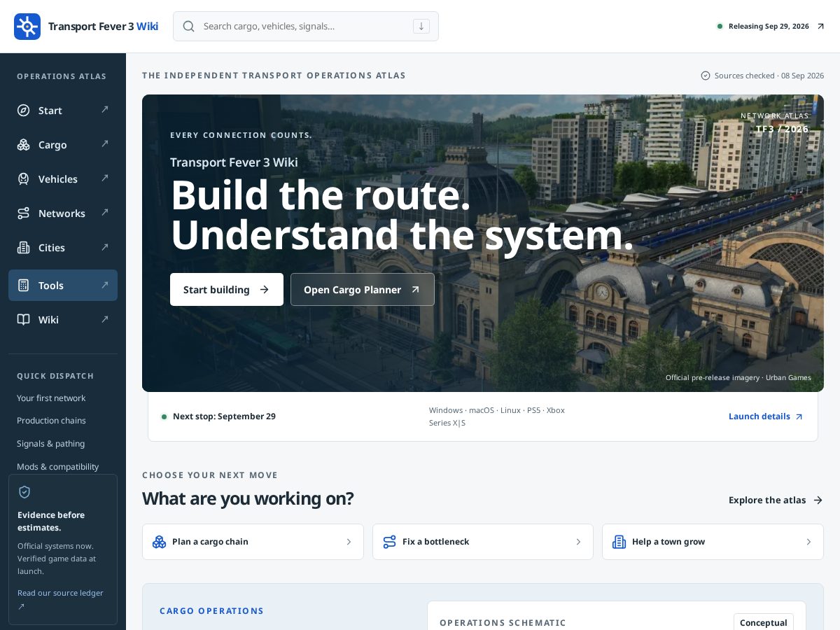The height and width of the screenshot is (630, 840).
Task: Click the Plan a cargo chain cubes icon
Action: (x=160, y=542)
